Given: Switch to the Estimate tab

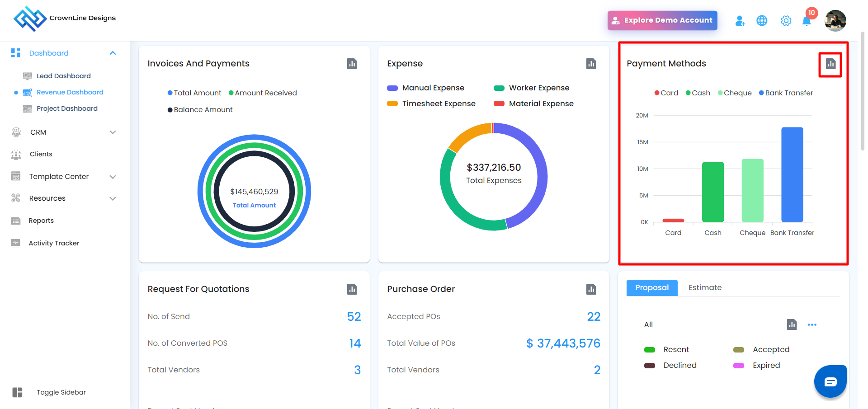Looking at the screenshot, I should 704,288.
